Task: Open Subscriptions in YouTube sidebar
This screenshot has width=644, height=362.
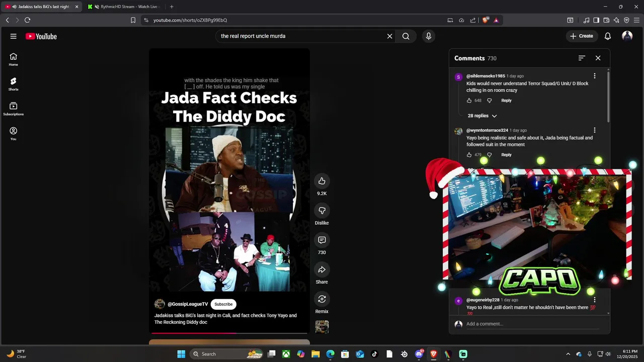Action: [14, 109]
